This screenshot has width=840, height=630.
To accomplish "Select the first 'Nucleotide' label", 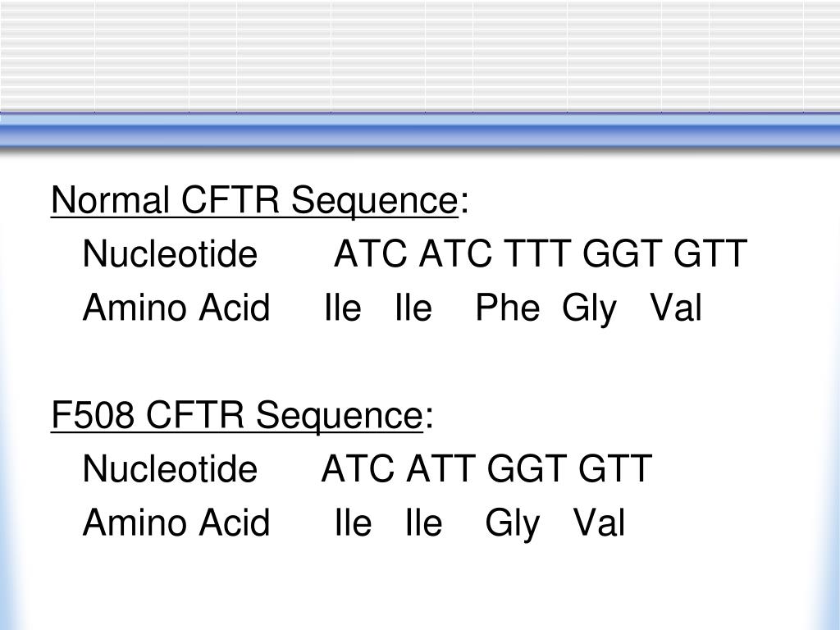I will click(x=170, y=254).
